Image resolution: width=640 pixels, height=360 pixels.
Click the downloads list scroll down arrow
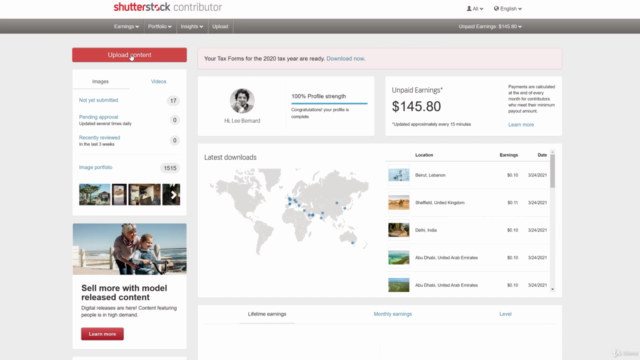point(553,289)
